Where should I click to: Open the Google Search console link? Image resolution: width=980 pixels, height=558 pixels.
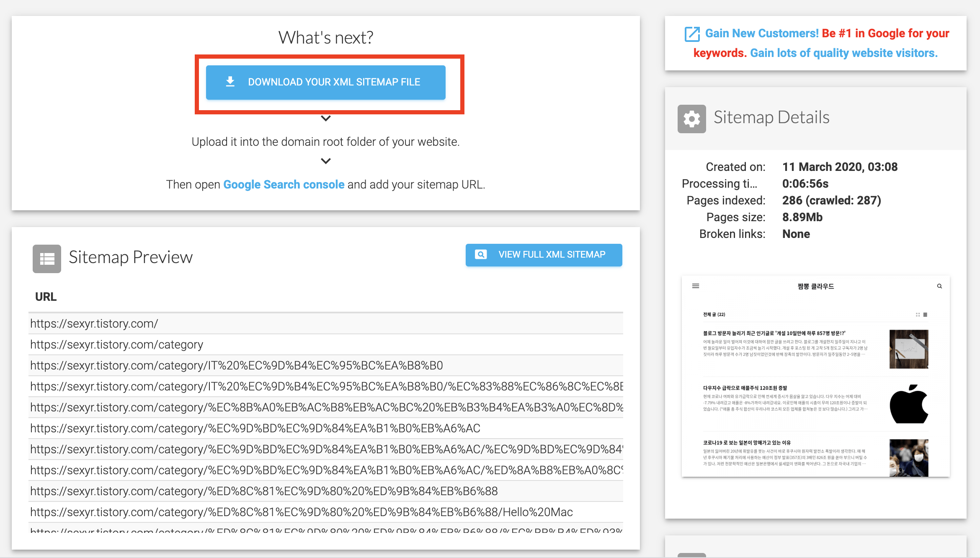284,185
